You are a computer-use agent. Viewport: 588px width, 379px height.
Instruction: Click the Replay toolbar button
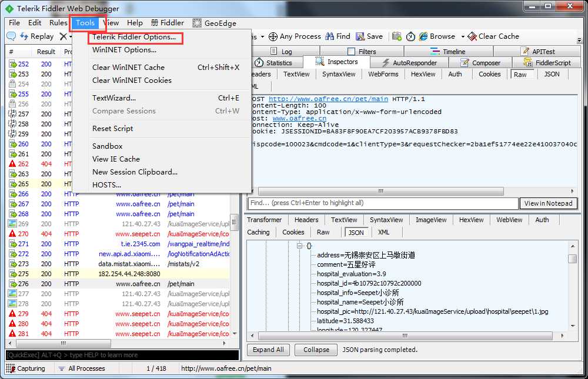36,36
